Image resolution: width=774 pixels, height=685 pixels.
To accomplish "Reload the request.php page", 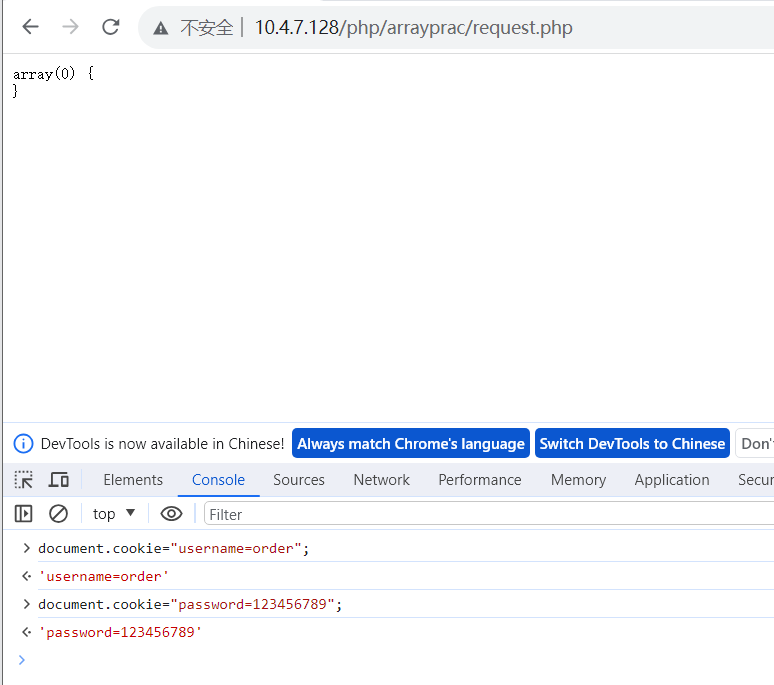I will [x=111, y=27].
